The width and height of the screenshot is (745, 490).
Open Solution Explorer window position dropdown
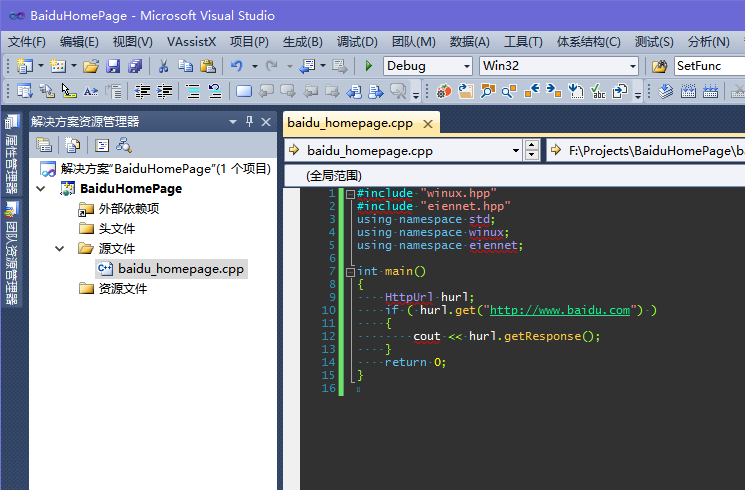coord(233,122)
